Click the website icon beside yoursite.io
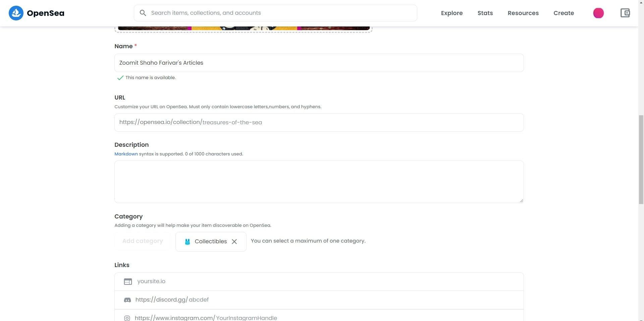This screenshot has height=321, width=644. coord(128,282)
